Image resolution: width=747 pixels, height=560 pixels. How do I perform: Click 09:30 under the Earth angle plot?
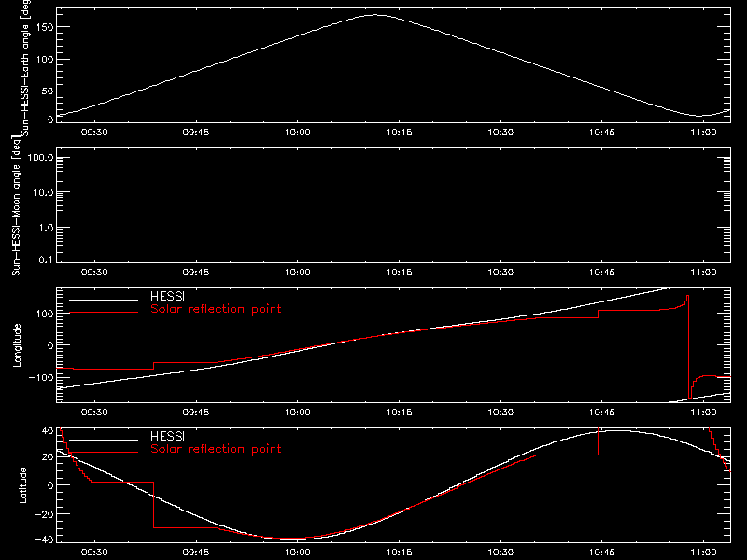[94, 133]
